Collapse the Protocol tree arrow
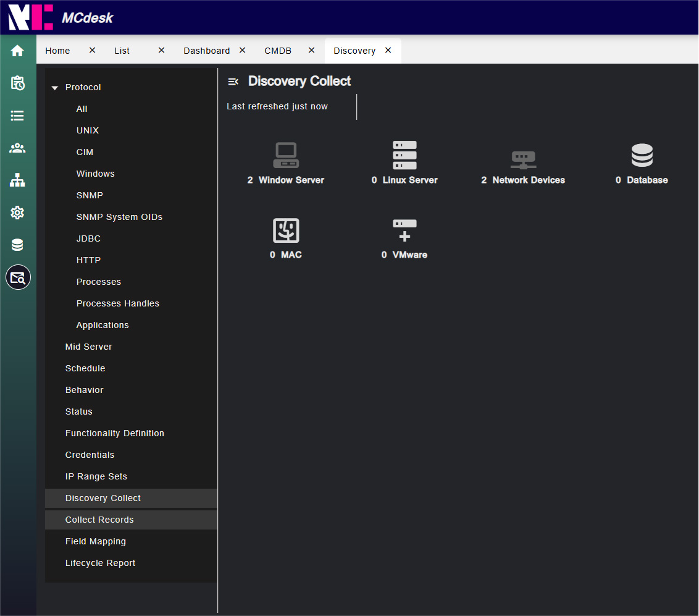 (55, 88)
